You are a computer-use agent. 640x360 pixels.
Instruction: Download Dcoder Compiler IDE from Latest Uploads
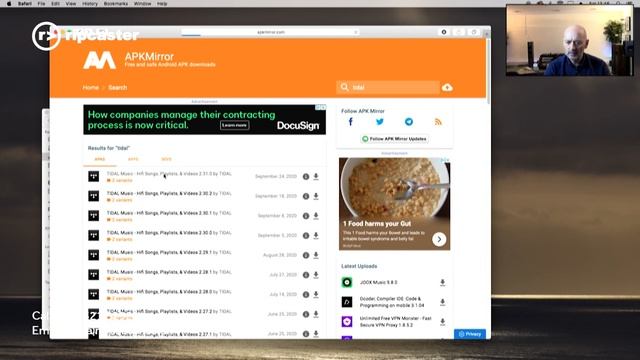click(x=442, y=302)
